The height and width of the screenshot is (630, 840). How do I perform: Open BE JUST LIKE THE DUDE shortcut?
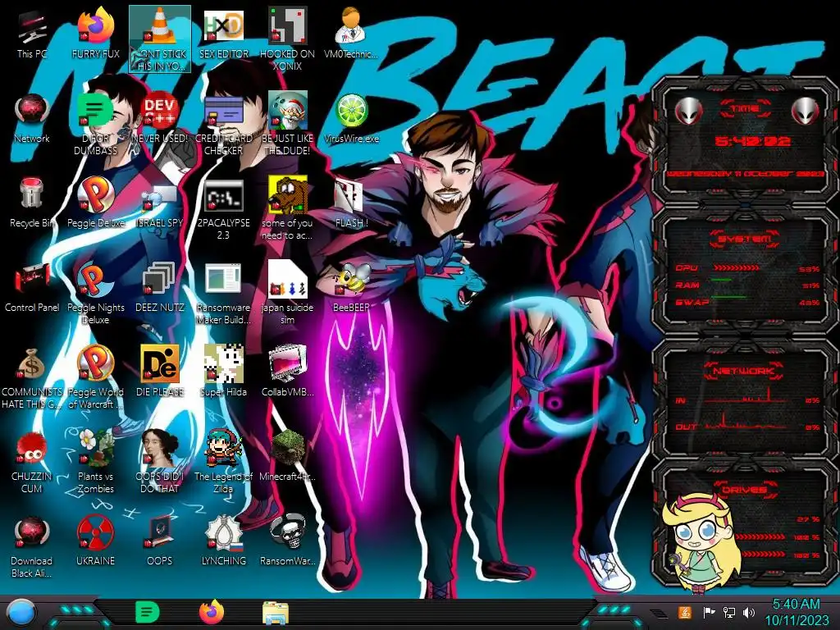pyautogui.click(x=287, y=125)
